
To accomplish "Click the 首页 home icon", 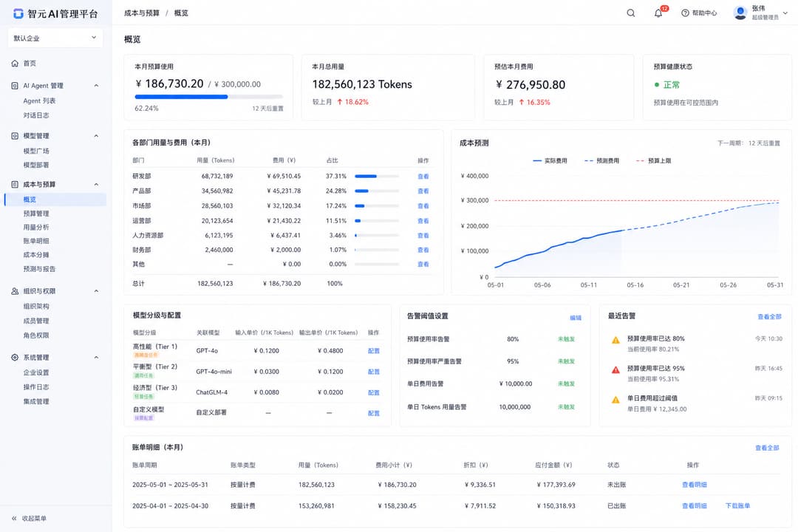I will [15, 63].
